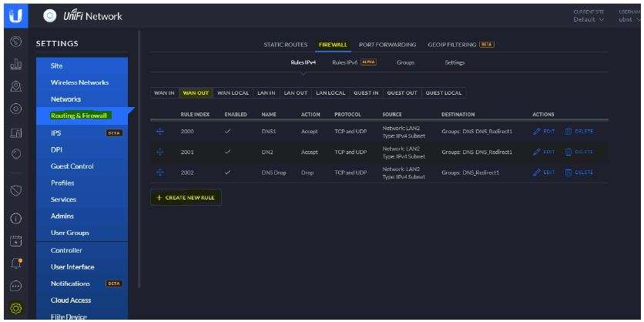The width and height of the screenshot is (644, 322).
Task: Open the Statistics bar chart icon
Action: (x=16, y=64)
